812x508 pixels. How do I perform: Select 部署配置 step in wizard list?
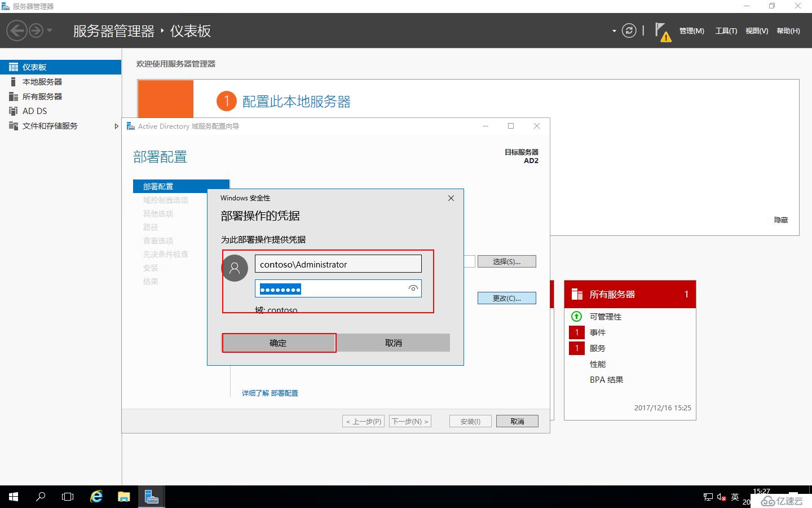coord(181,186)
